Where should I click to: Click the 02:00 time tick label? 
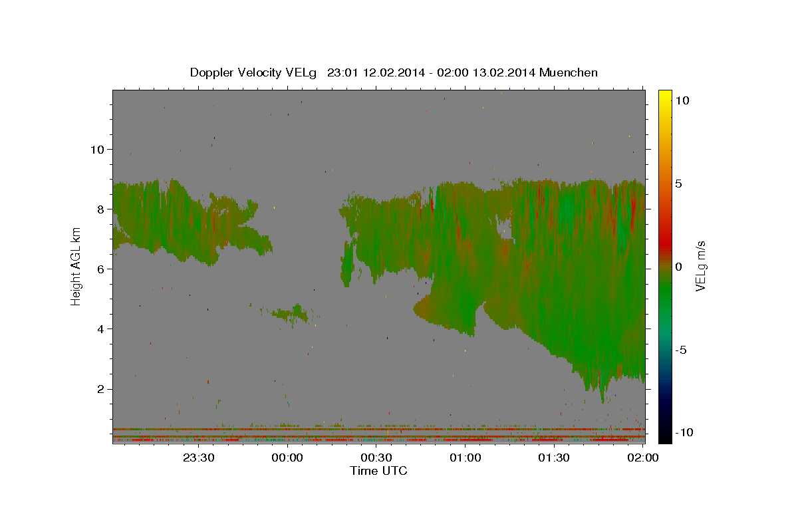click(x=642, y=458)
